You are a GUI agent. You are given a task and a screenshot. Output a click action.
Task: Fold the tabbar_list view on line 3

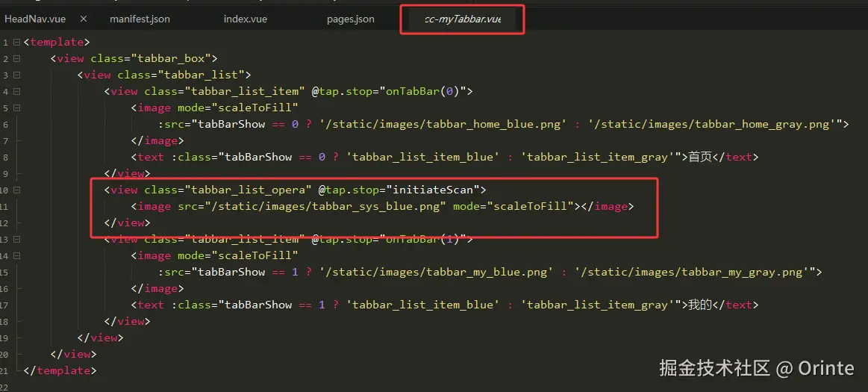click(16, 75)
